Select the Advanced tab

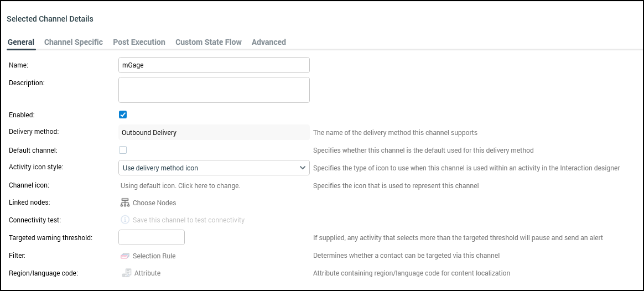tap(269, 42)
